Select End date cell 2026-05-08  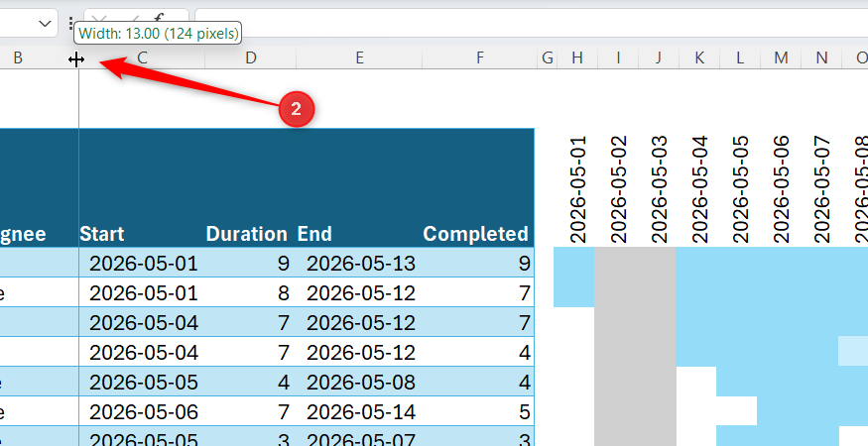tap(359, 382)
